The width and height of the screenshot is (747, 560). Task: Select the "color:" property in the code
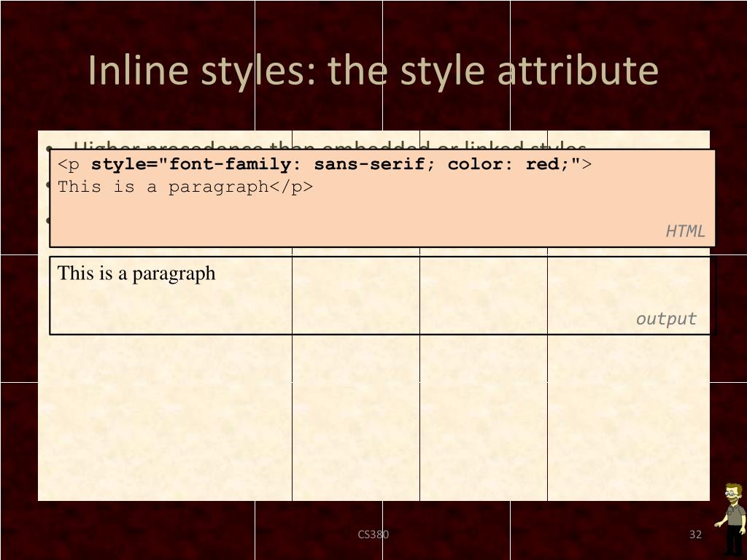(x=480, y=164)
